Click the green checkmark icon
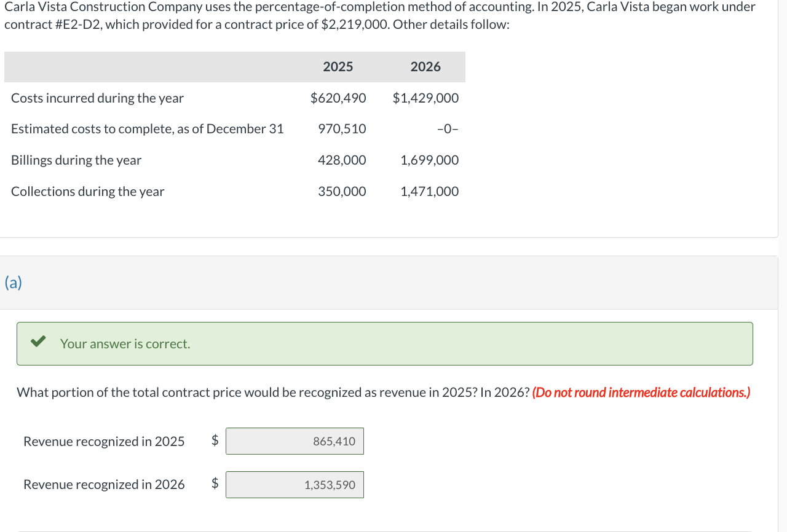The image size is (787, 532). (38, 342)
